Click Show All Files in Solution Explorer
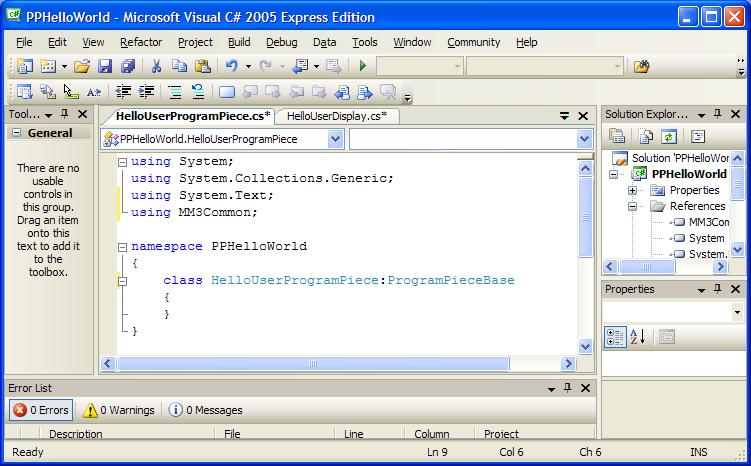Image resolution: width=751 pixels, height=466 pixels. pos(646,136)
